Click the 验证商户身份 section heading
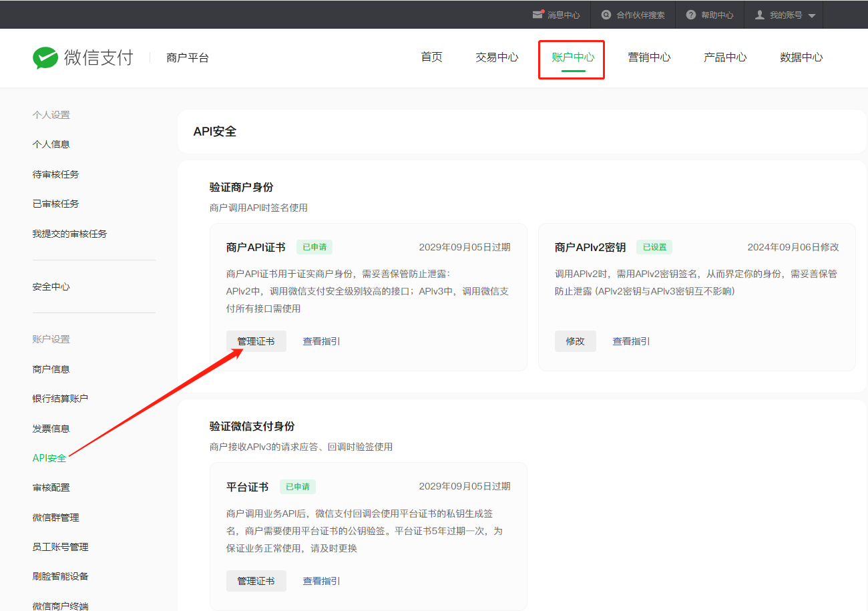 241,187
